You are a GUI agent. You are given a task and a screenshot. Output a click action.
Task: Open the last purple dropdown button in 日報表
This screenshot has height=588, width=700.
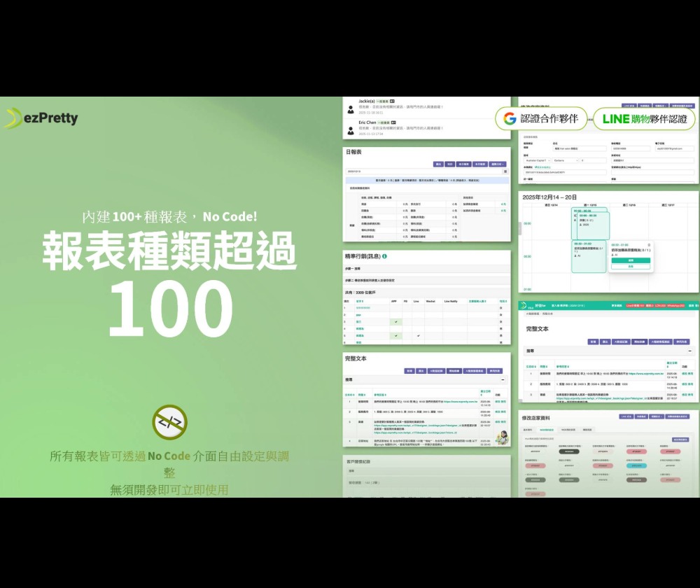pyautogui.click(x=497, y=164)
